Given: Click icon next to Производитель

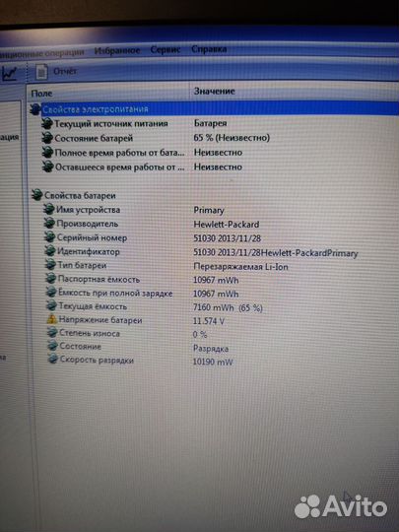Looking at the screenshot, I should tap(49, 224).
